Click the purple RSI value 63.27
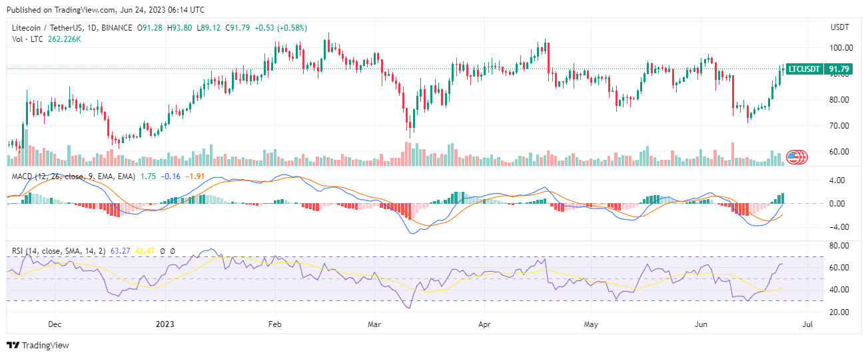868x357 pixels. [x=122, y=251]
